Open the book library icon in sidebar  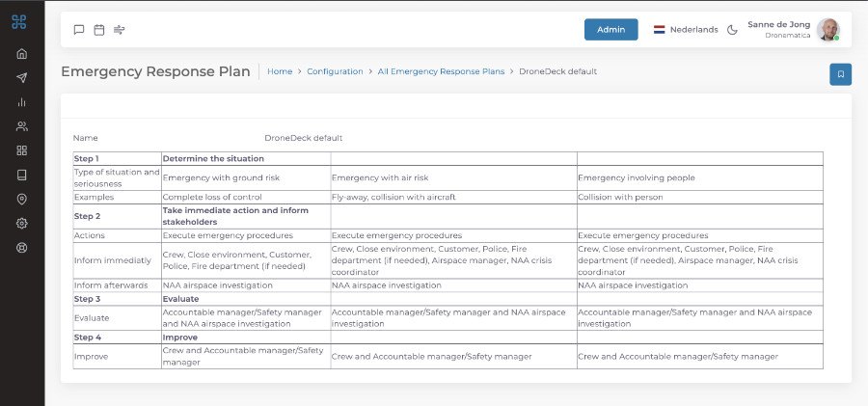pos(21,175)
